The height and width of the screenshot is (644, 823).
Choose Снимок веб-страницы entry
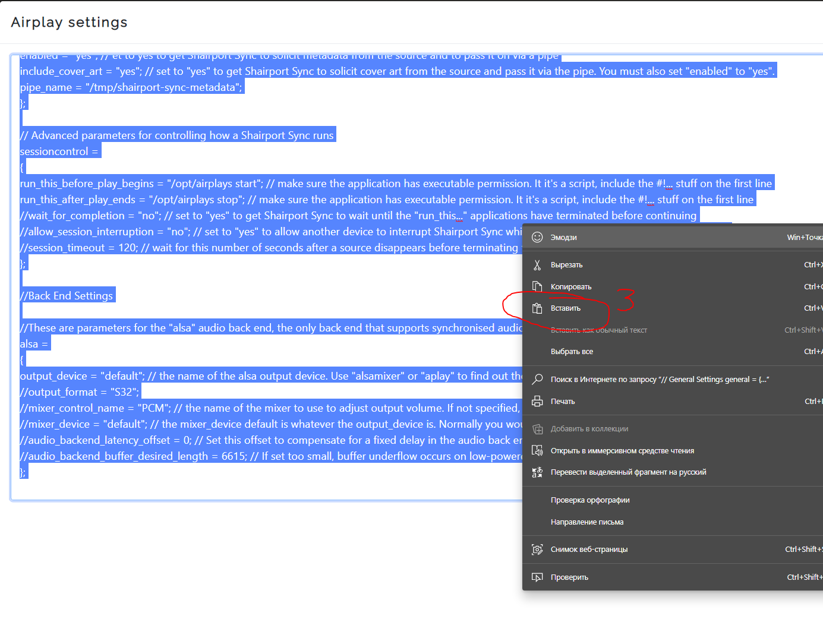673,550
